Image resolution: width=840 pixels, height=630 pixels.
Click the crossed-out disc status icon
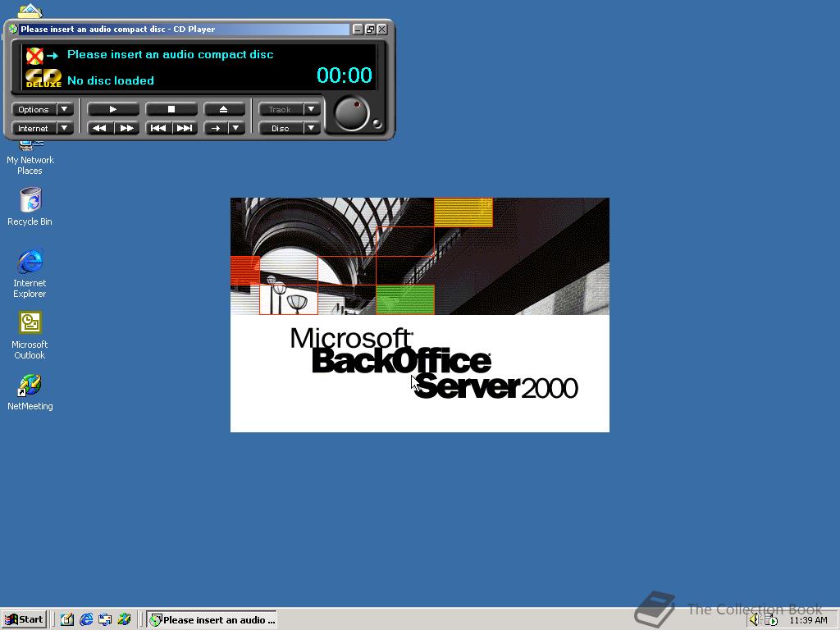click(34, 55)
